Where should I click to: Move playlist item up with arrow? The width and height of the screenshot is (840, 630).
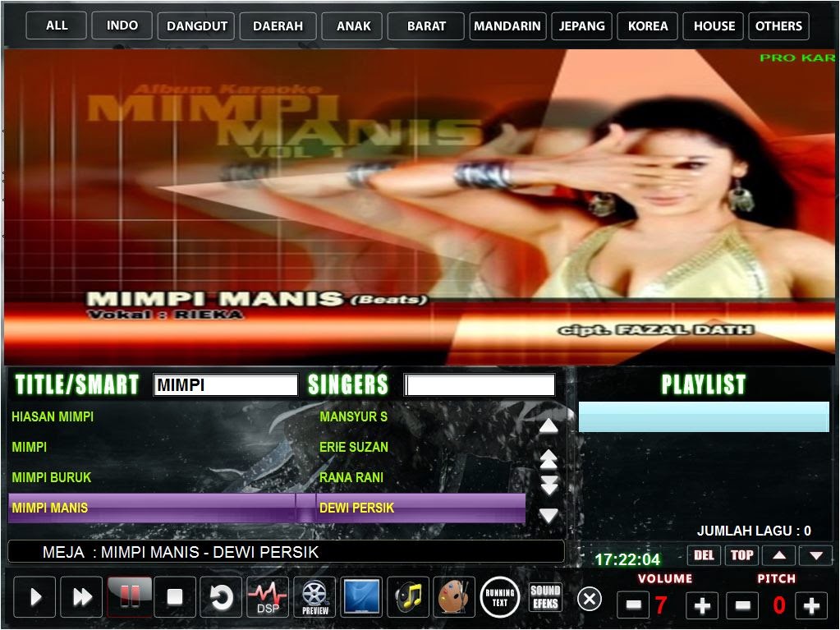(x=779, y=555)
